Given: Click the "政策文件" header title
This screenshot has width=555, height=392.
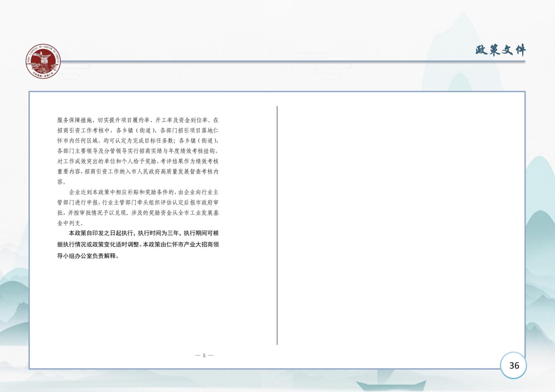Looking at the screenshot, I should click(x=500, y=50).
